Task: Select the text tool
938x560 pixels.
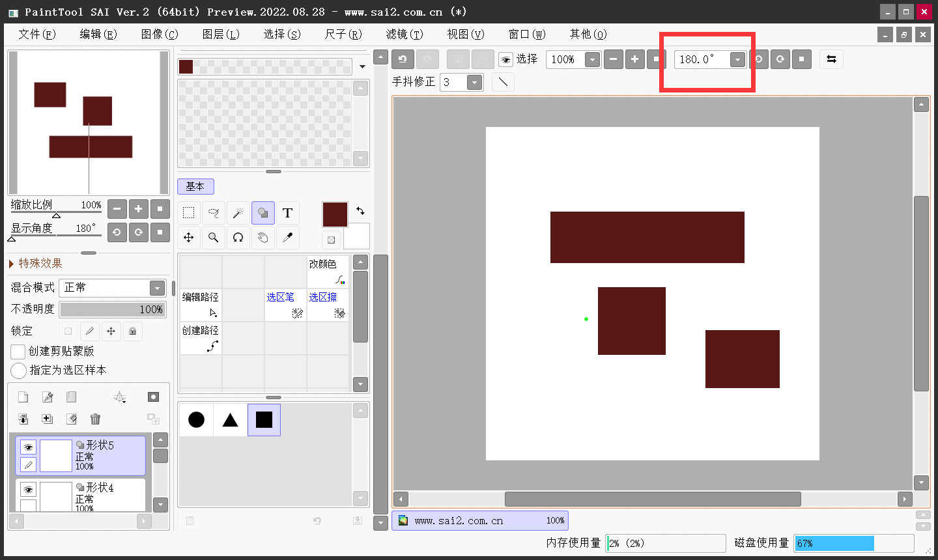Action: 287,213
